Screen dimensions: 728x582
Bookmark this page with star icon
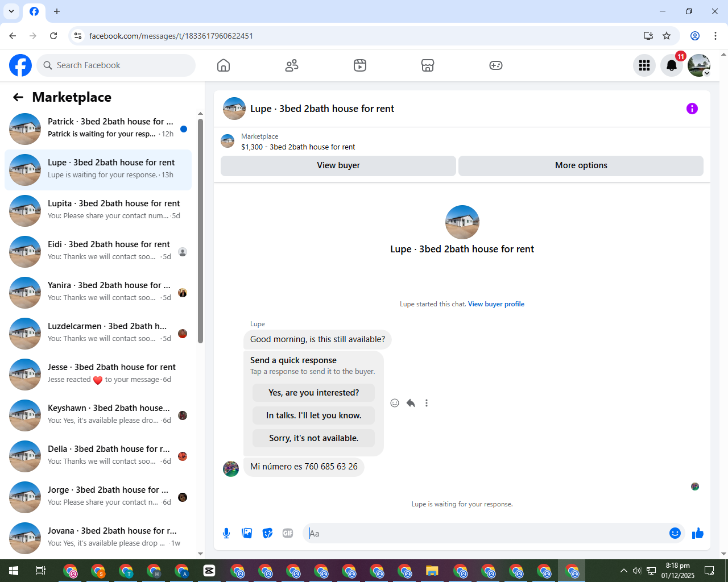pos(667,36)
